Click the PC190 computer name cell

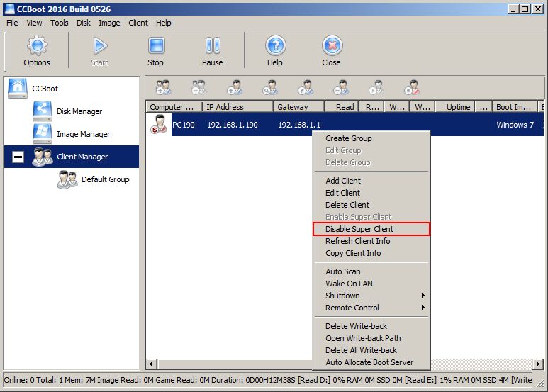[x=184, y=125]
